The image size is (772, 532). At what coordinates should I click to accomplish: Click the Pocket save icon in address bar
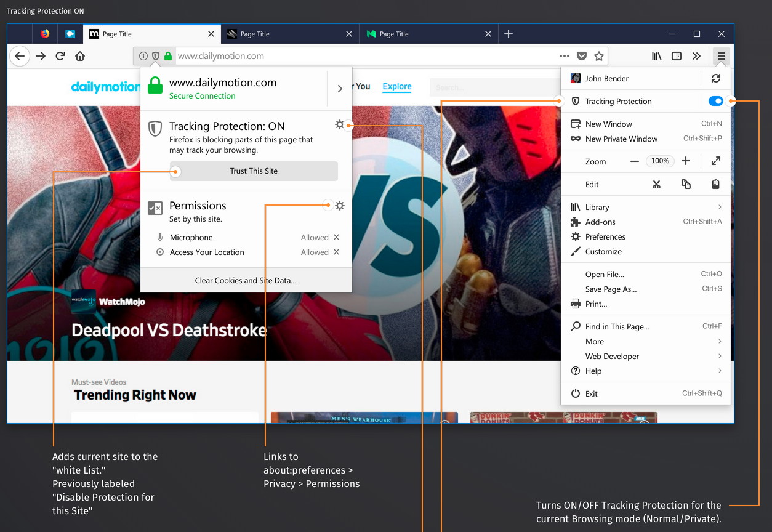pos(581,56)
